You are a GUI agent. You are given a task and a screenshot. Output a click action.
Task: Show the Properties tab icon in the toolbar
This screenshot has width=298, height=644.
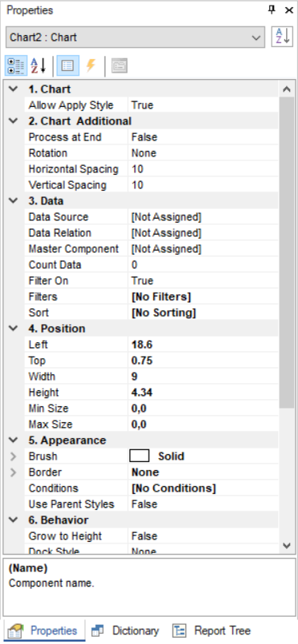68,65
